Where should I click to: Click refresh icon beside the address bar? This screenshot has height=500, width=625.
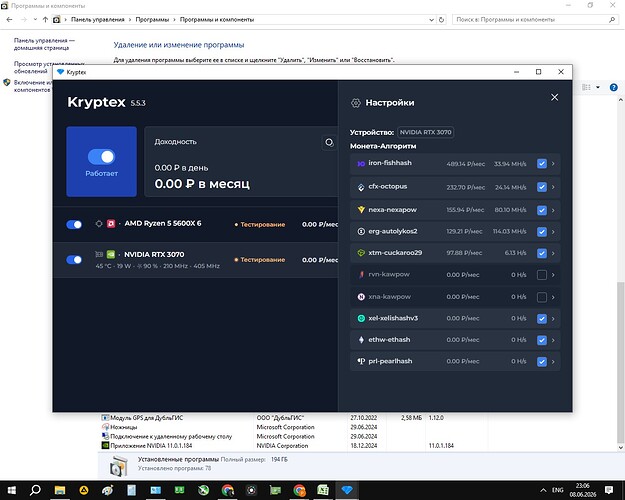click(441, 20)
